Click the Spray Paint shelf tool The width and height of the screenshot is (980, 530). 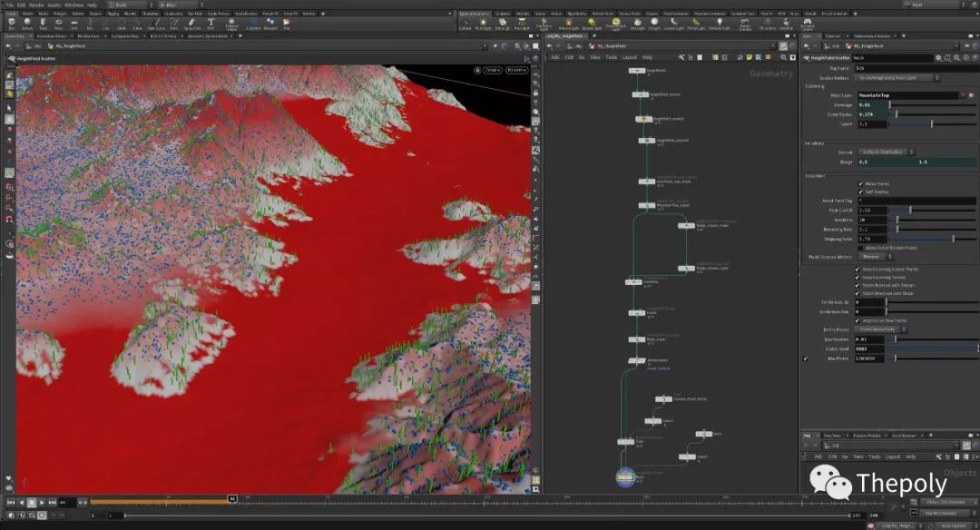[191, 24]
